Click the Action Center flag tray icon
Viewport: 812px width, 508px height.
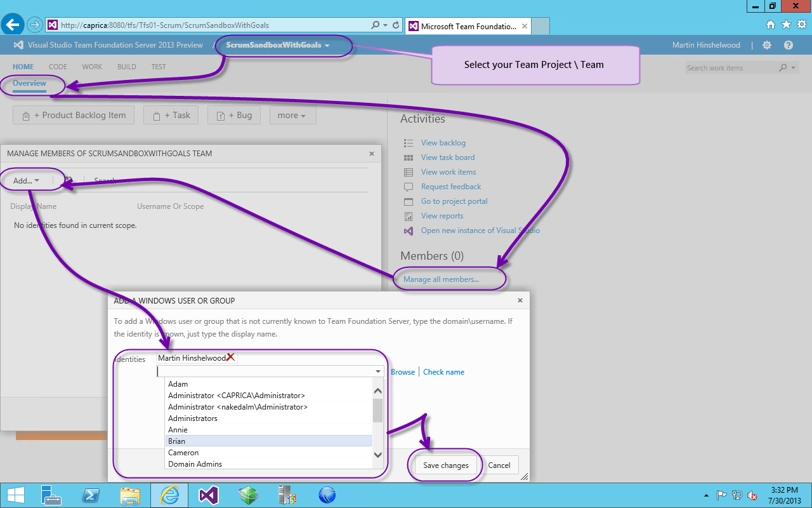coord(722,495)
